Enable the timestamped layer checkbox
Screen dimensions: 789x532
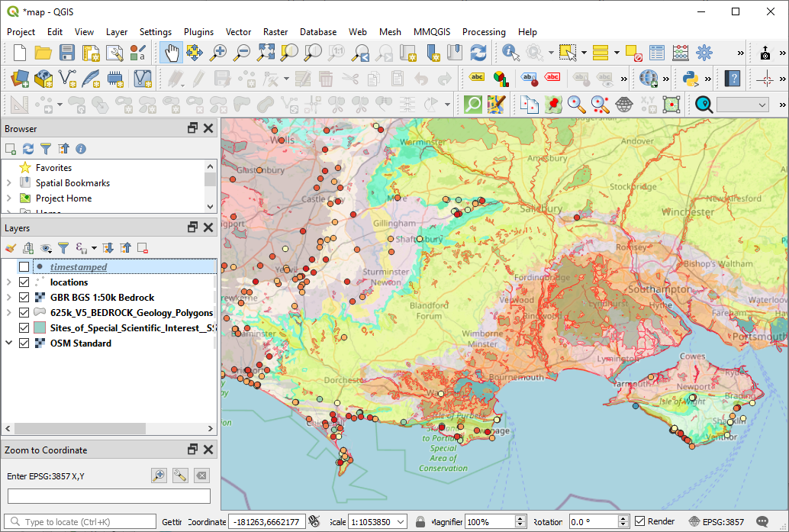click(24, 266)
